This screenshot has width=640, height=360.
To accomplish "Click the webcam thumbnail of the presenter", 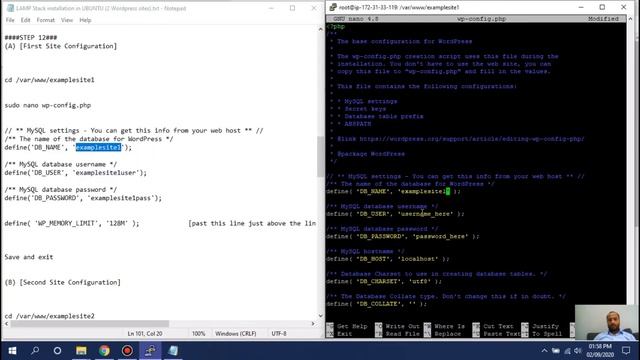I will click(x=607, y=322).
